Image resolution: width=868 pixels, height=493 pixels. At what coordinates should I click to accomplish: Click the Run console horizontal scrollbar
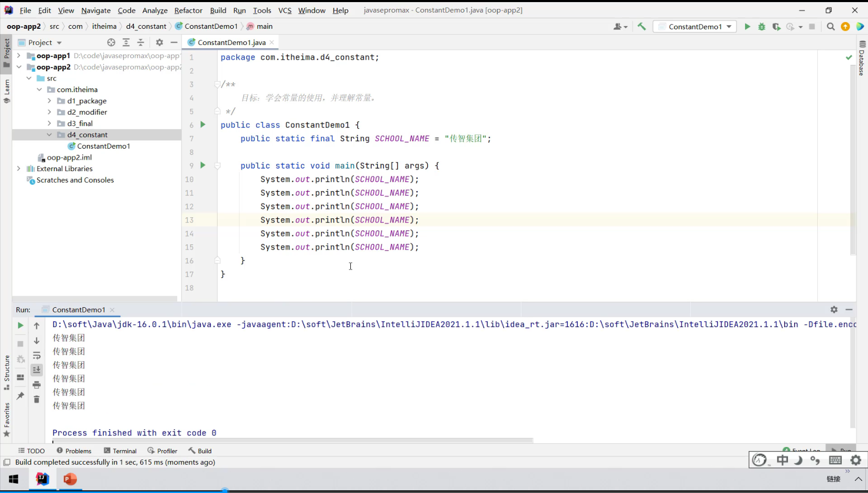tap(293, 441)
